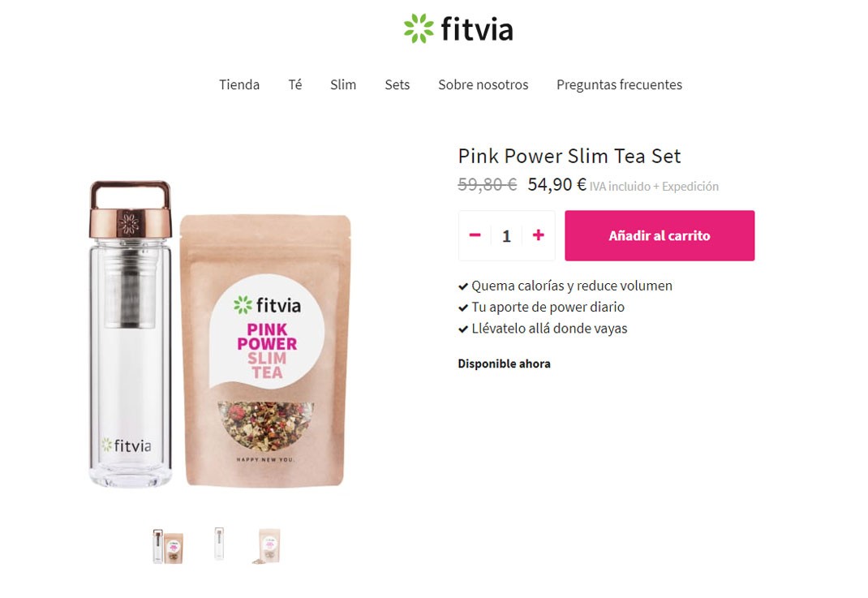Viewport: 868px width, 598px height.
Task: Open Preguntas frecuentes page
Action: (619, 84)
